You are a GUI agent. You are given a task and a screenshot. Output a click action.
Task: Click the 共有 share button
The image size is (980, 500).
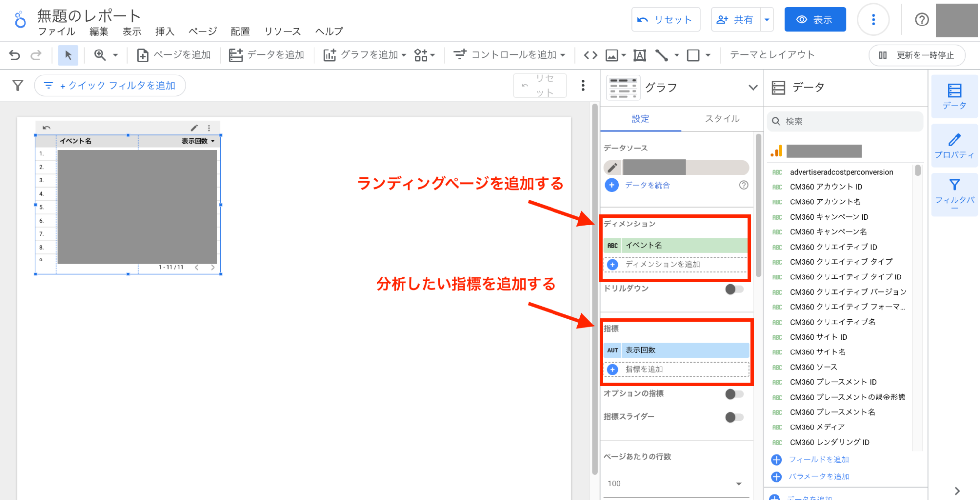pos(736,20)
